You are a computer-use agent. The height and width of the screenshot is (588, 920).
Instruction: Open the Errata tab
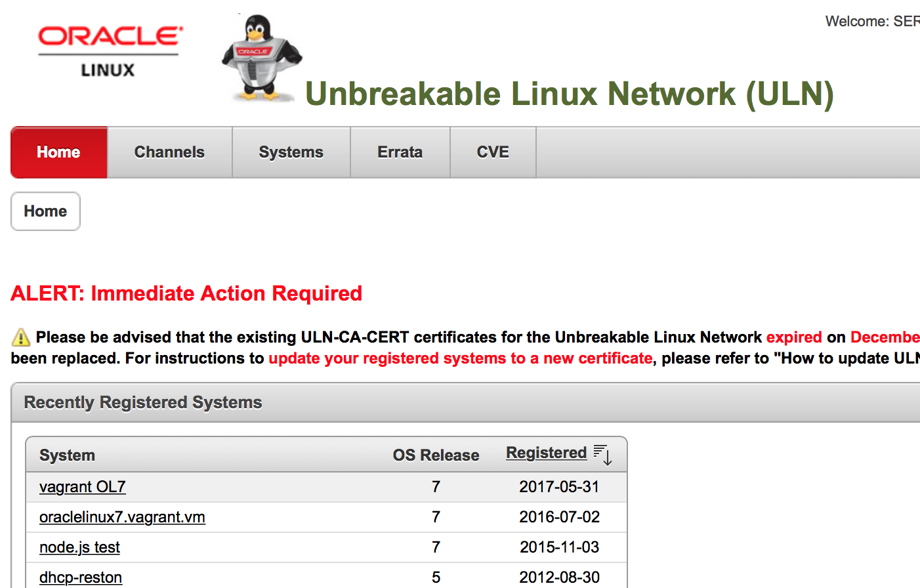[400, 152]
